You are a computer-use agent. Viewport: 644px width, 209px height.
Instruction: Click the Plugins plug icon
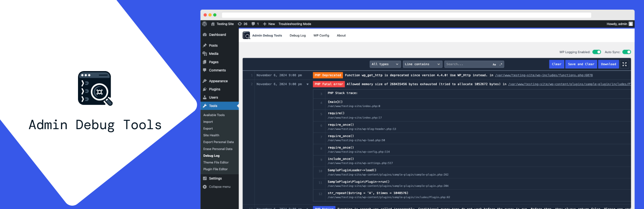[x=205, y=89]
